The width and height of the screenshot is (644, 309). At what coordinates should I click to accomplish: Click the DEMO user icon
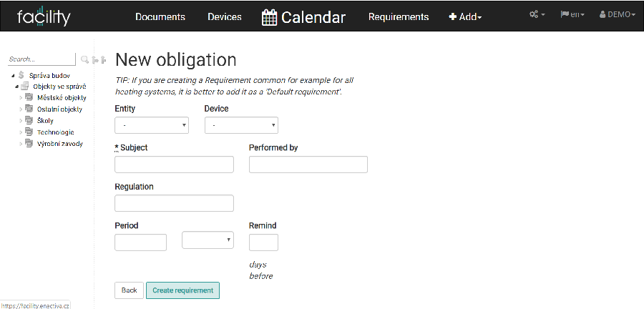[602, 15]
